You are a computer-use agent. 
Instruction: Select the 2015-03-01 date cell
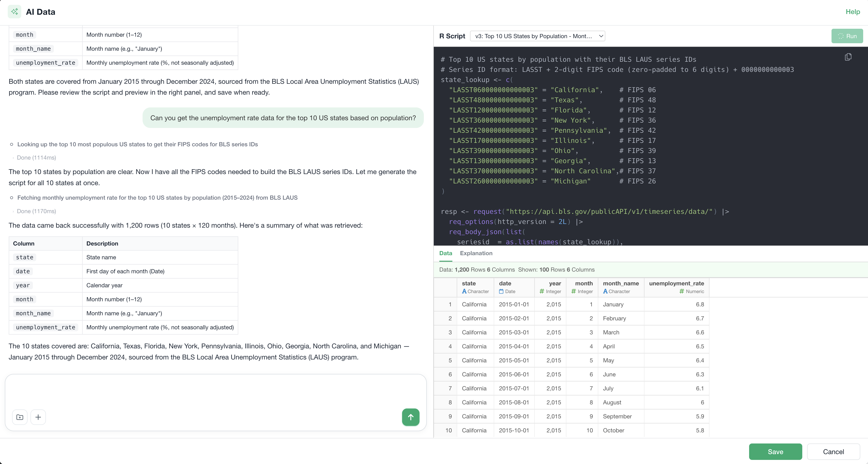[x=514, y=332]
